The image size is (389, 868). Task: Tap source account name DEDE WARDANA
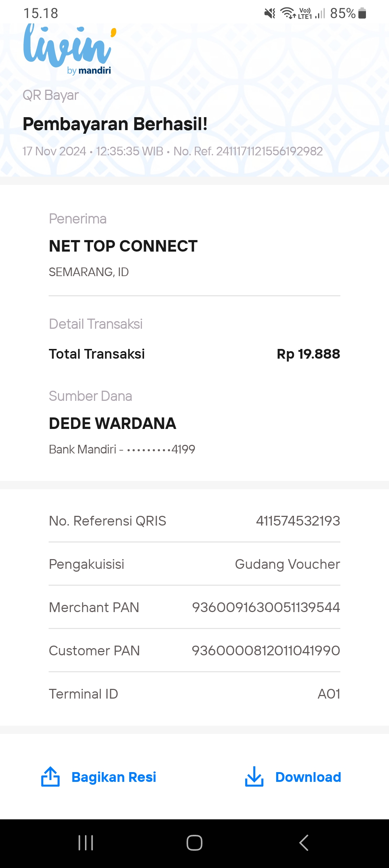click(x=112, y=424)
